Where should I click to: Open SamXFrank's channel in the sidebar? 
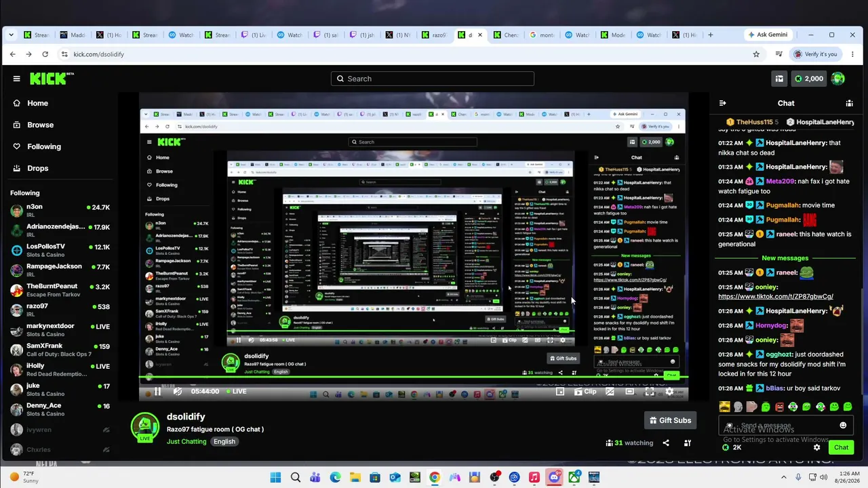coord(60,350)
